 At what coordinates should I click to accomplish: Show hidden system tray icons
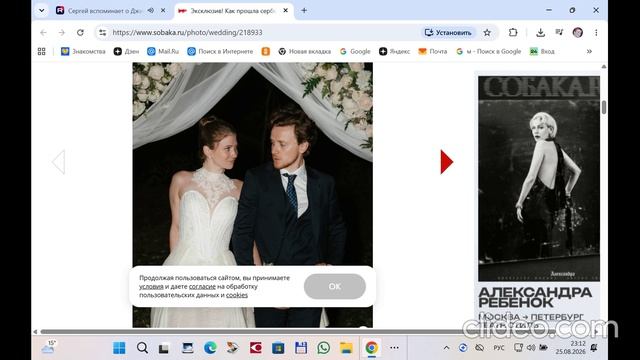point(447,348)
